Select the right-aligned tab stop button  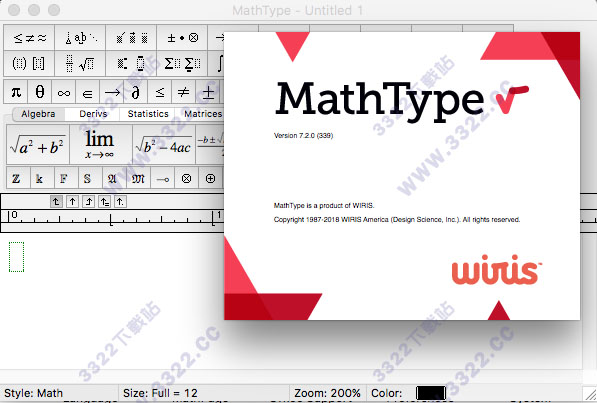88,201
